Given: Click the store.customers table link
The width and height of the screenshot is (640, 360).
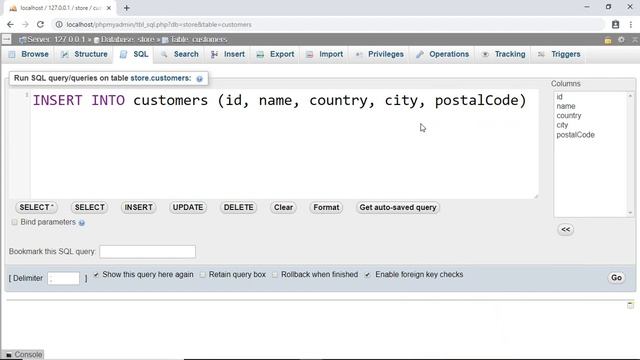Looking at the screenshot, I should point(160,78).
